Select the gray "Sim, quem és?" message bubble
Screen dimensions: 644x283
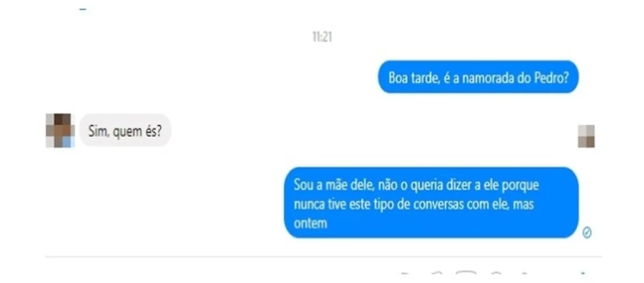point(125,130)
